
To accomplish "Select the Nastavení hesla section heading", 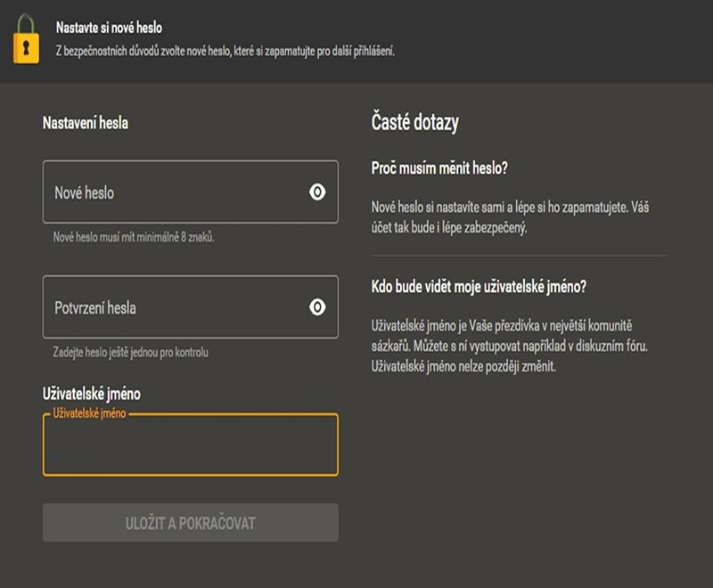I will click(x=86, y=123).
